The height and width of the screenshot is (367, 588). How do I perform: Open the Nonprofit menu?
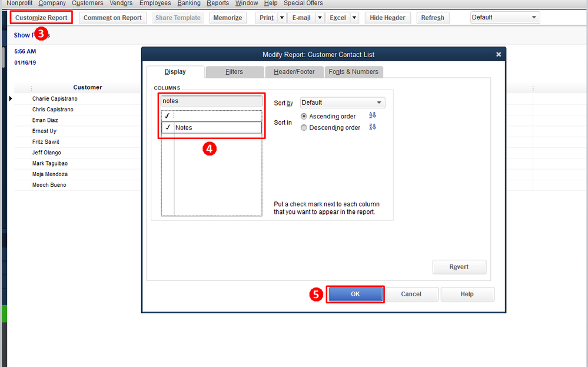tap(19, 3)
